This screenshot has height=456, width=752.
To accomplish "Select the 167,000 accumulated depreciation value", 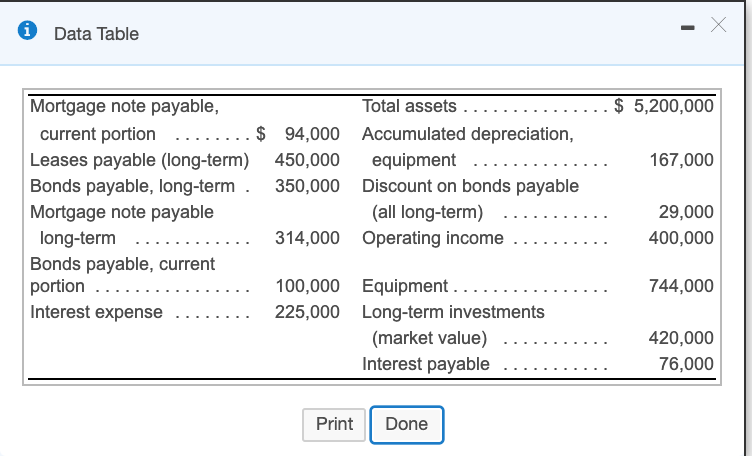I will (x=682, y=160).
